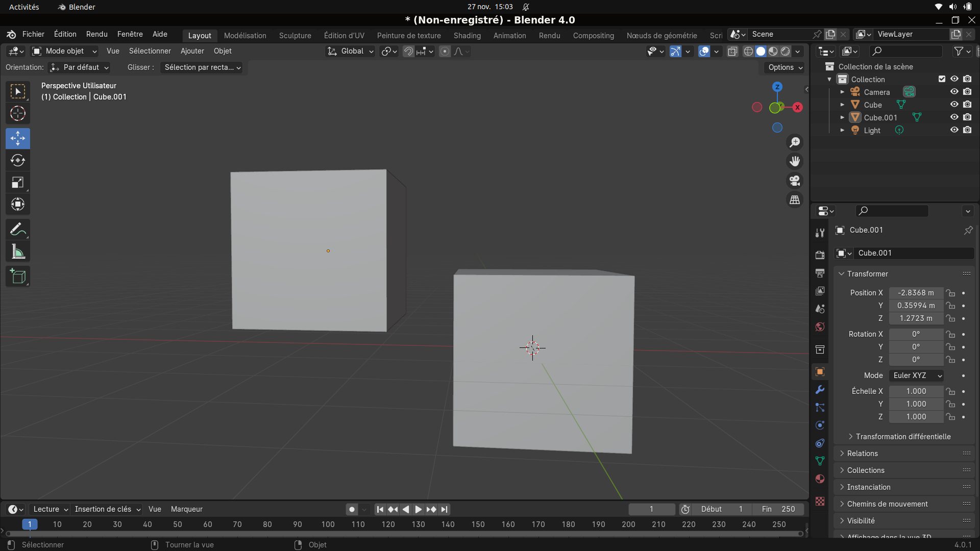This screenshot has height=551, width=980.
Task: Lock Position X with the padlock
Action: coord(950,293)
